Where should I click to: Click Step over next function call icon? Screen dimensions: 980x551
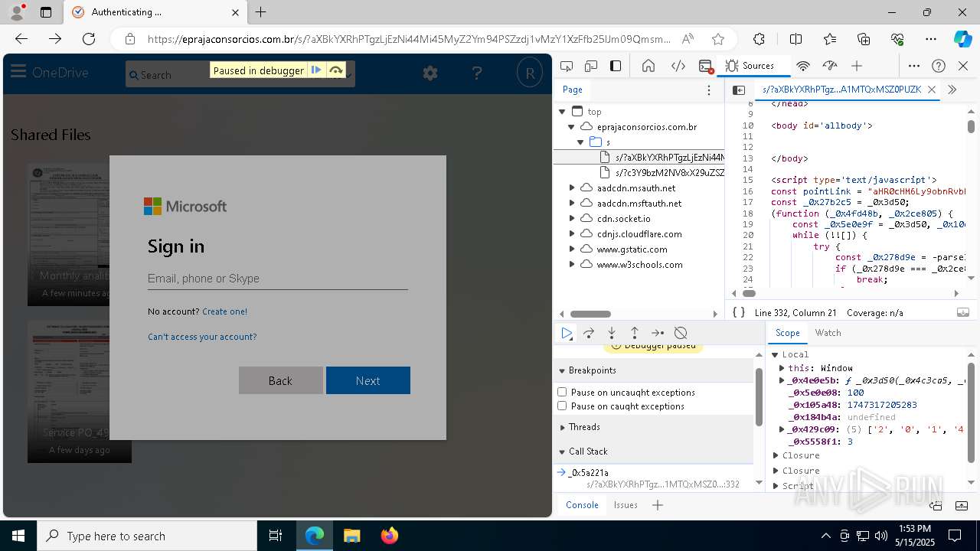pos(589,333)
